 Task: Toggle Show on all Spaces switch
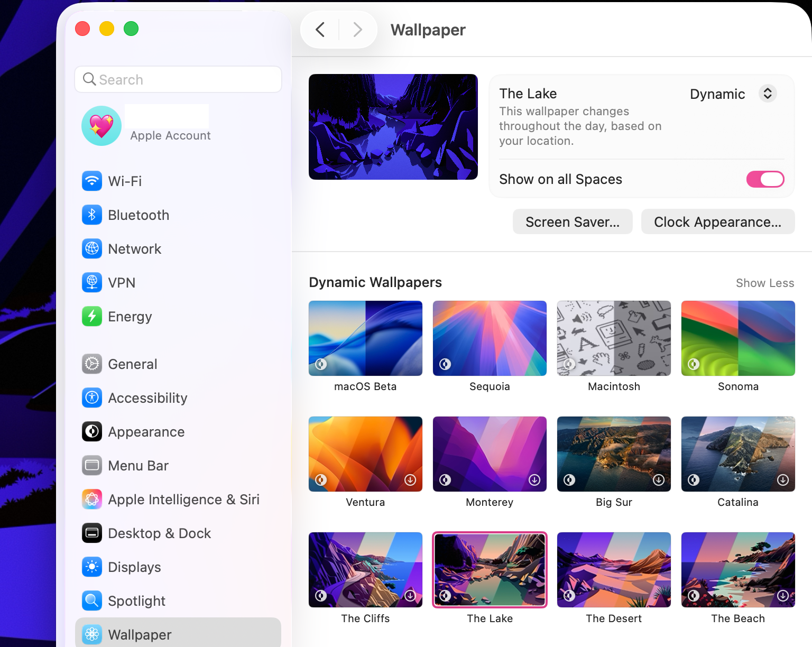coord(765,180)
